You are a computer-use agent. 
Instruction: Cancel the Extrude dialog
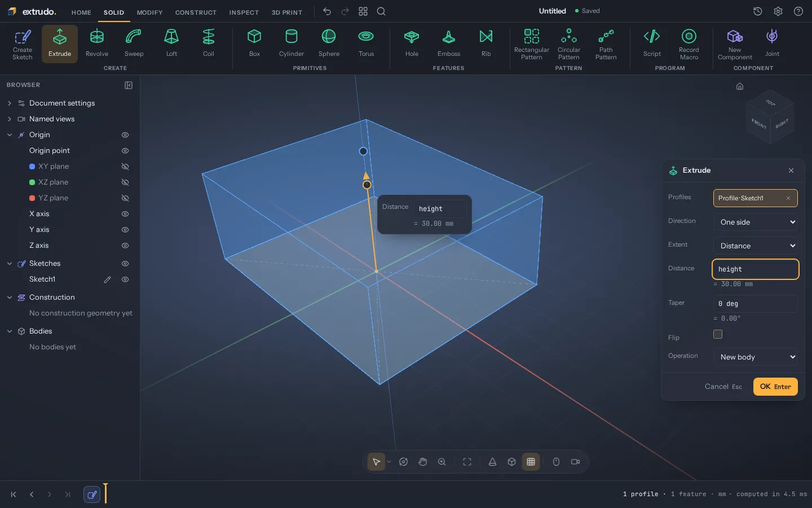click(723, 387)
